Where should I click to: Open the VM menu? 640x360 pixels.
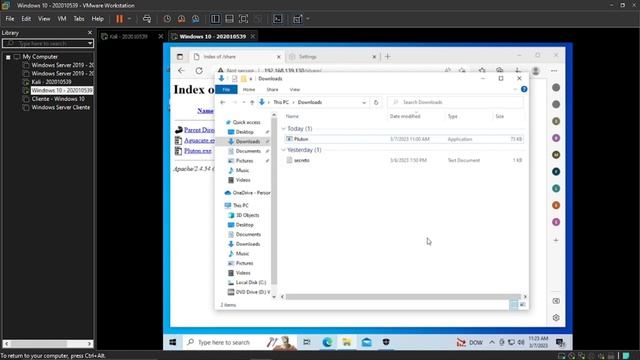62,19
